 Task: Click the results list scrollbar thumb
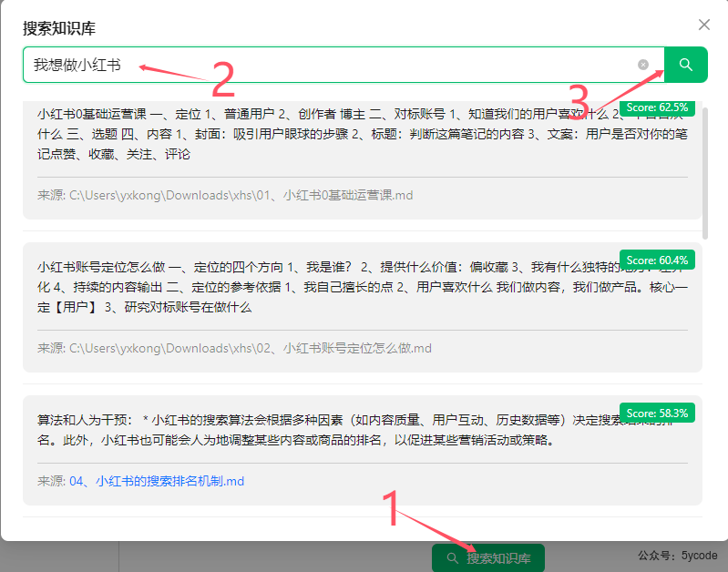pos(705,173)
